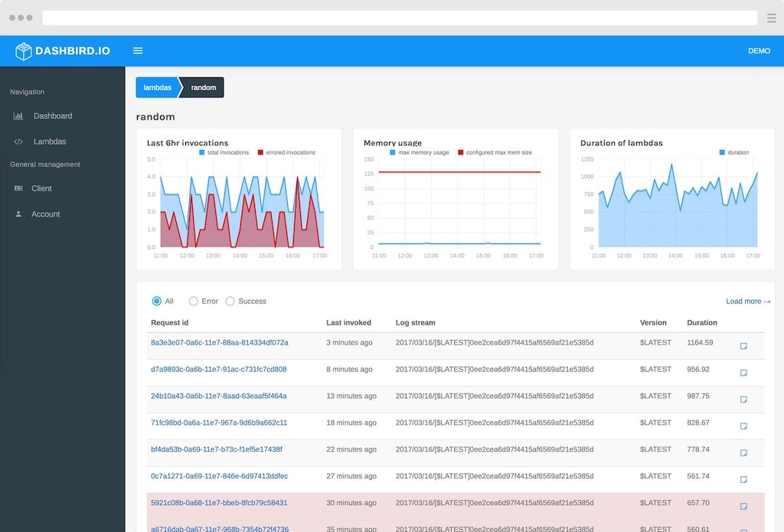
Task: Click the Dashbird.io logo icon
Action: (23, 51)
